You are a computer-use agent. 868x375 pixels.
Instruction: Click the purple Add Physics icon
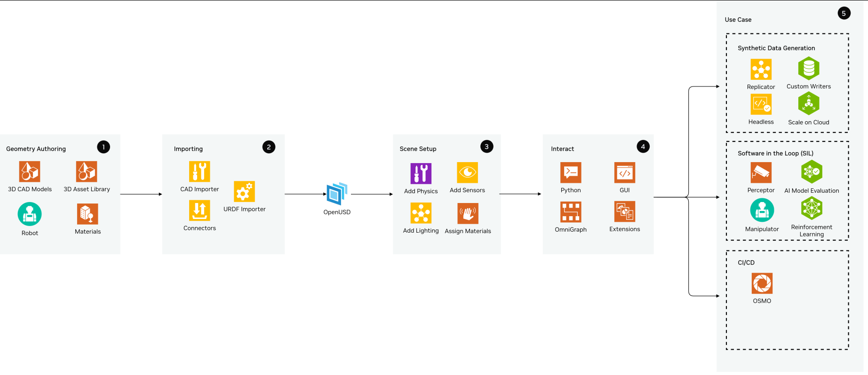[421, 173]
